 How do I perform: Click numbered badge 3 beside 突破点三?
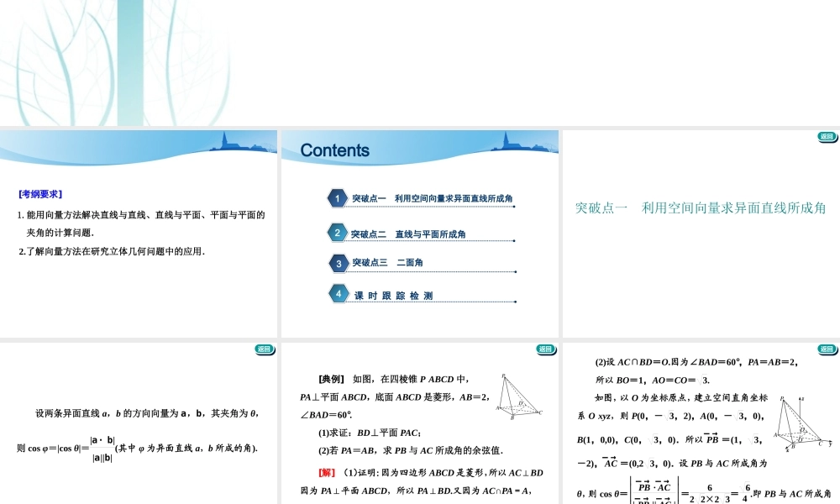[x=337, y=263]
